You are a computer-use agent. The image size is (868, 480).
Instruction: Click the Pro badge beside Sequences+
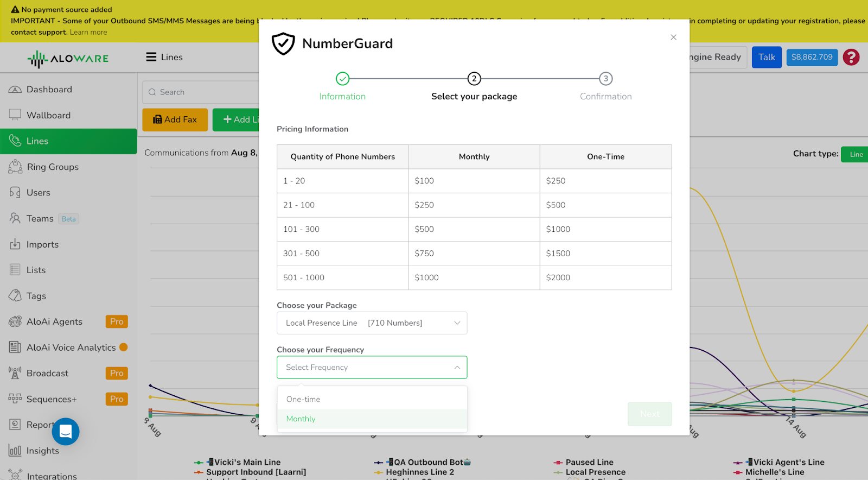[x=117, y=399]
